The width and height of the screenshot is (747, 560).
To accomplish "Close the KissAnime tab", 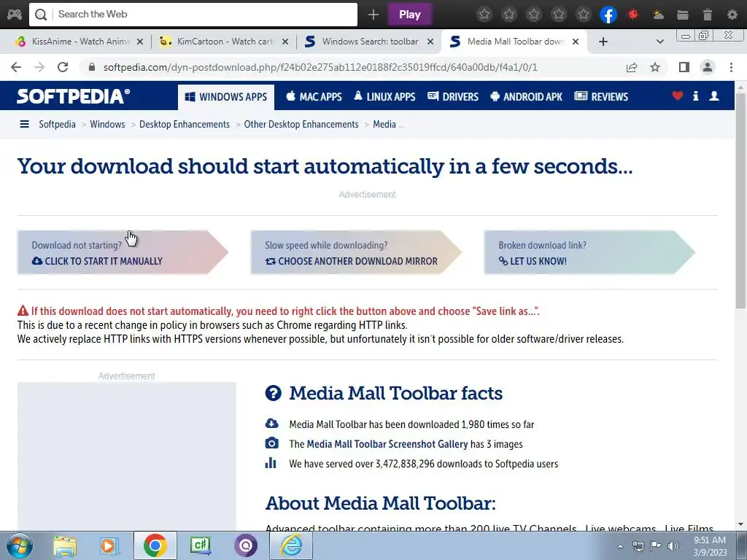I will [x=139, y=42].
